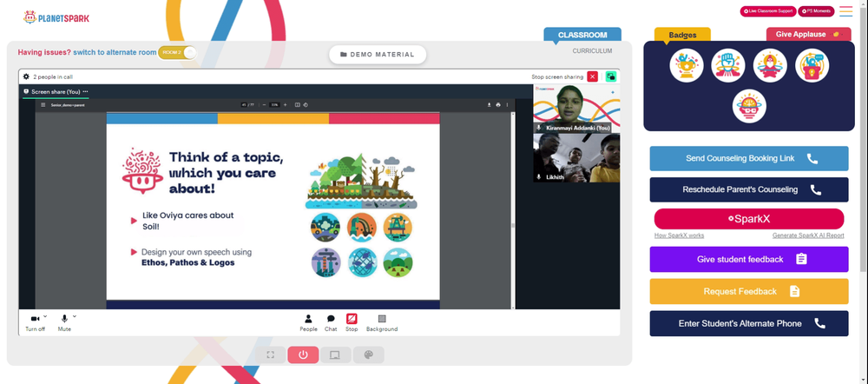Open PDF viewer more options menu
Screen dimensions: 868x384
point(507,105)
